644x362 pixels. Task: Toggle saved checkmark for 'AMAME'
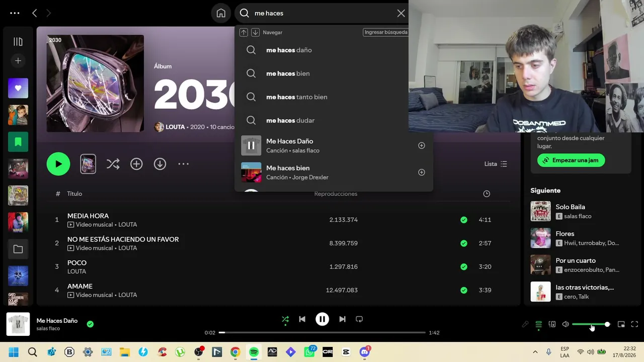coord(463,290)
